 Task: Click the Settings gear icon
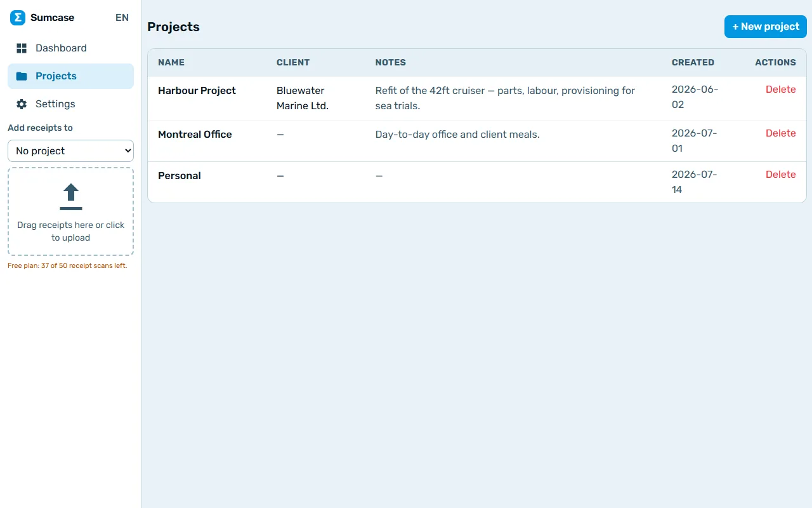tap(22, 104)
